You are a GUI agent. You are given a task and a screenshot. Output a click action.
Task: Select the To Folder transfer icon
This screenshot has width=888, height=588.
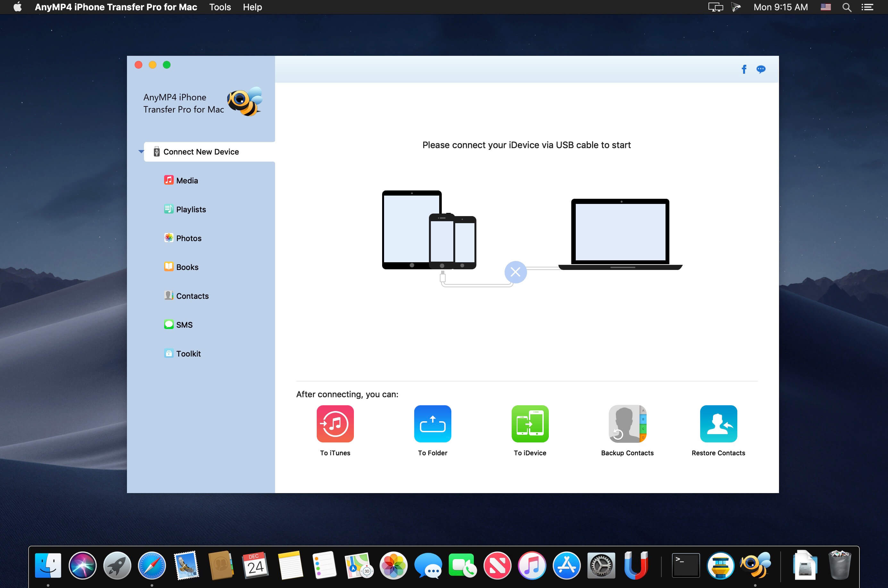tap(431, 423)
